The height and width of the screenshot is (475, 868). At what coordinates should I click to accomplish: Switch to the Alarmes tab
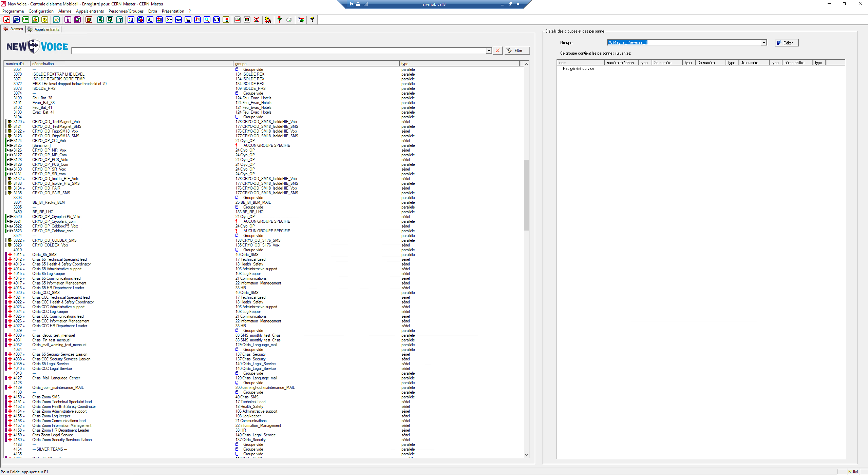tap(14, 29)
